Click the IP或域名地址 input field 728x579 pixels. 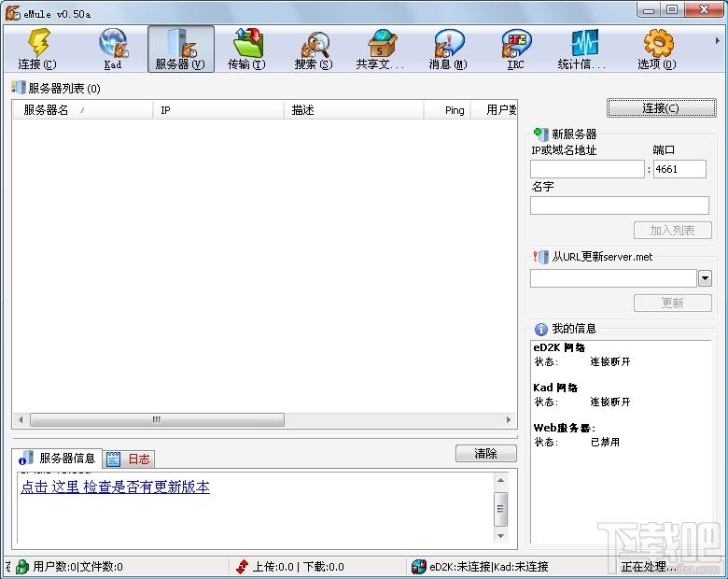coord(587,169)
